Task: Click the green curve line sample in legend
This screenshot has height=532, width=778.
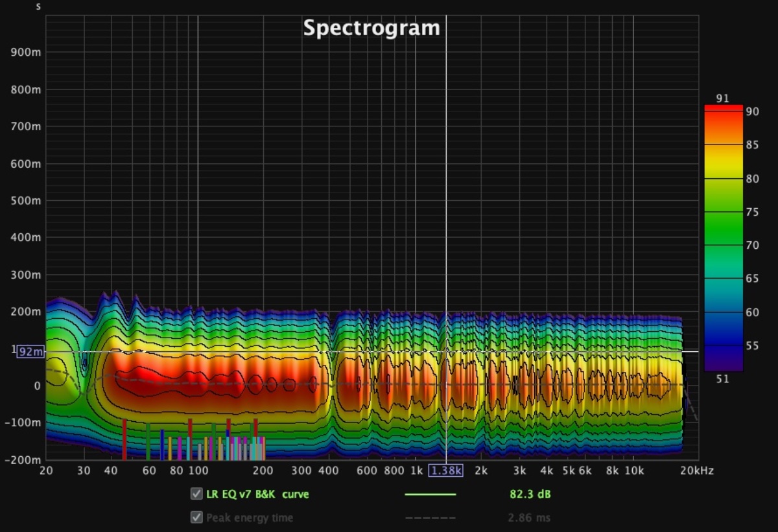Action: (x=430, y=494)
